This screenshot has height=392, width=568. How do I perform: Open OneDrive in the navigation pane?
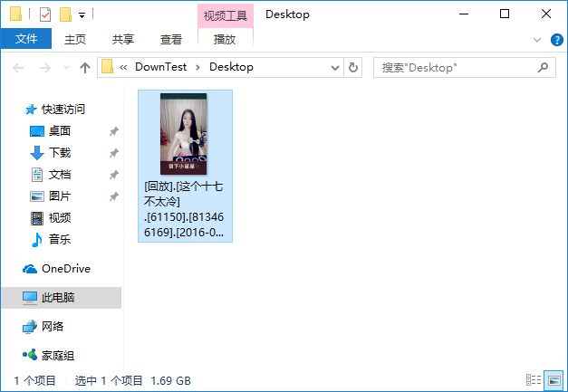pos(56,269)
